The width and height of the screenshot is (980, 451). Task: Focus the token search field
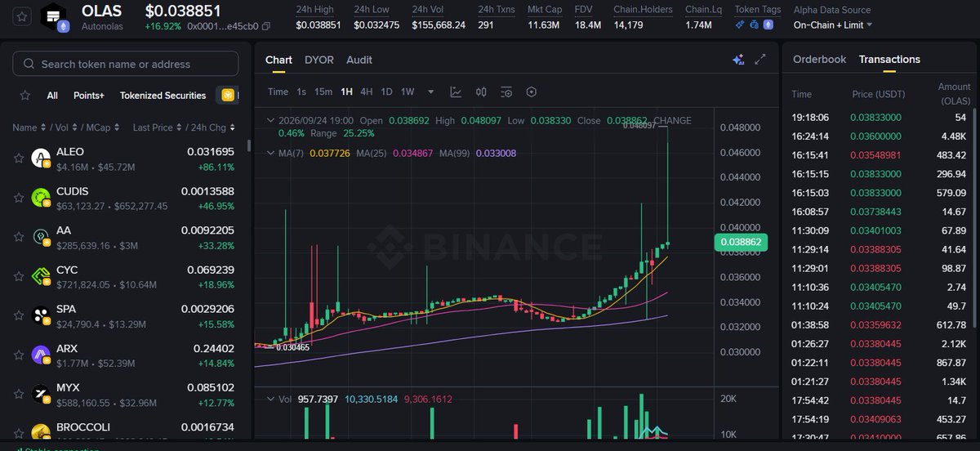[126, 64]
